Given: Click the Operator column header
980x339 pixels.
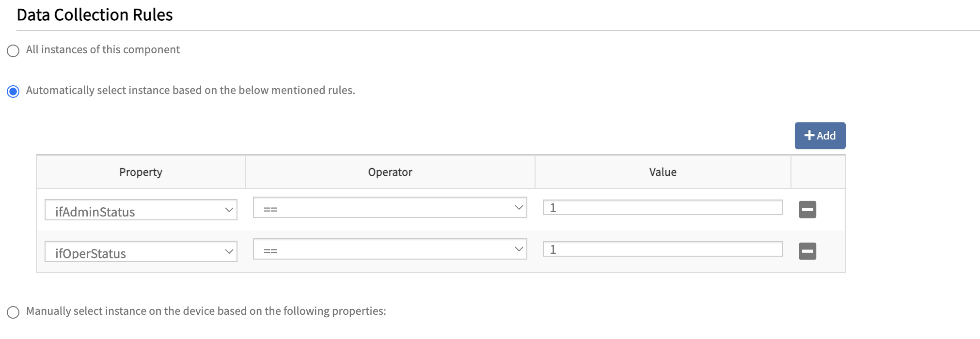Looking at the screenshot, I should pos(390,172).
